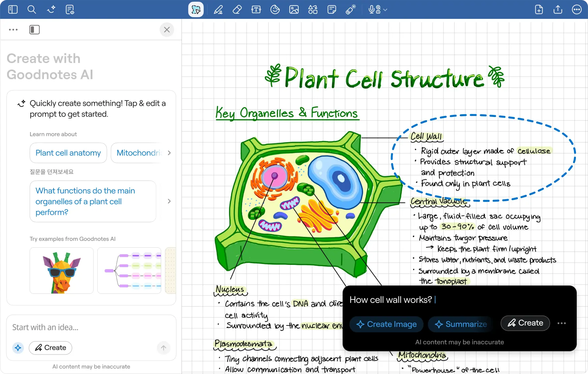The image size is (588, 374).
Task: Start audio recording with the microphone icon
Action: coord(374,9)
